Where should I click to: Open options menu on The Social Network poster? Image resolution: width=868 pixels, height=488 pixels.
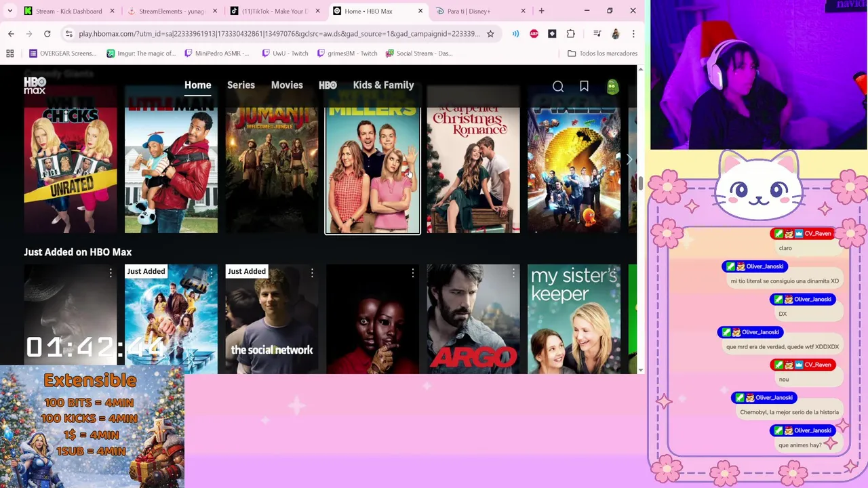[x=311, y=272]
